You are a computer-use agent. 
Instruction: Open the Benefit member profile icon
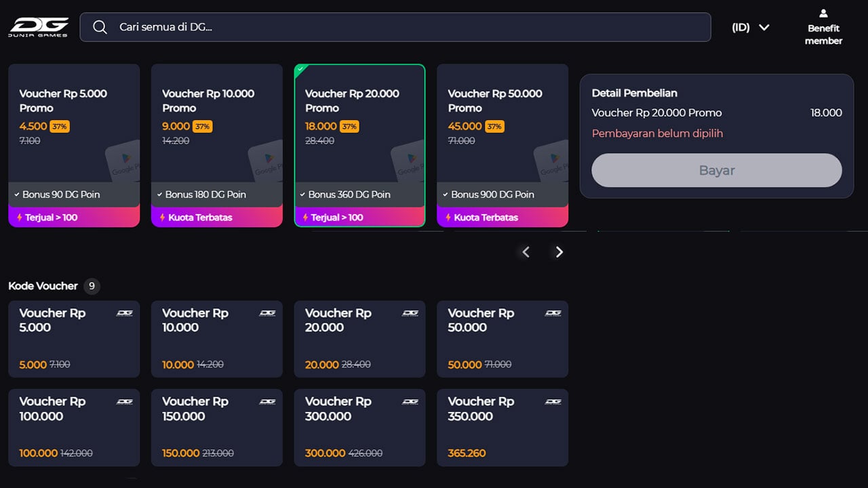823,13
